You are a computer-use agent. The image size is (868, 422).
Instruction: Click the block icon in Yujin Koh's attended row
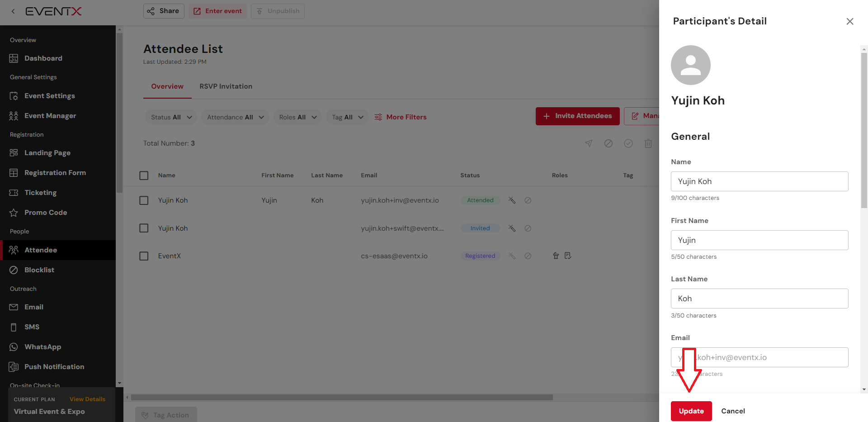click(x=528, y=200)
